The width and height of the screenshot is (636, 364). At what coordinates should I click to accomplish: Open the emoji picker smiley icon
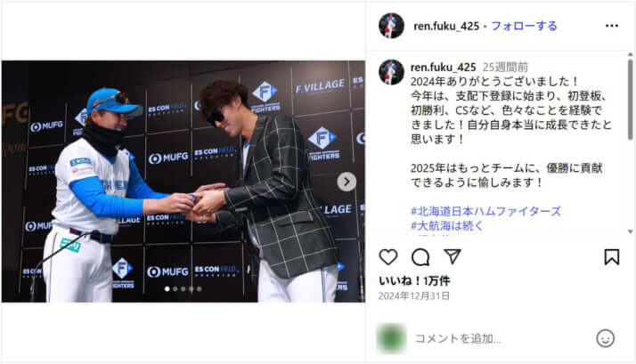tap(605, 338)
